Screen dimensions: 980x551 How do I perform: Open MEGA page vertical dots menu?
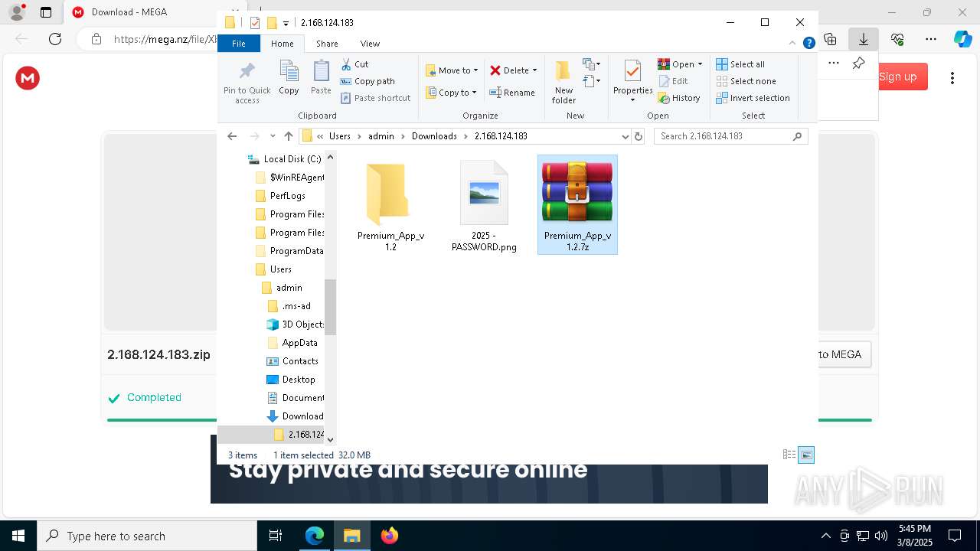tap(952, 78)
